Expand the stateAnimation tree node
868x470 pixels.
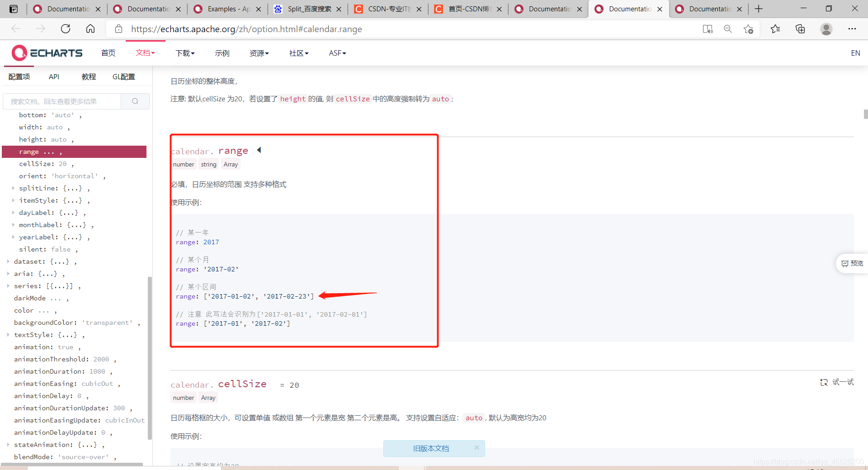point(8,445)
